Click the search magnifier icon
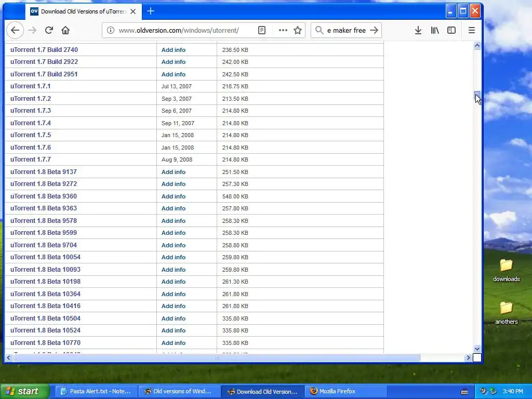 [319, 30]
